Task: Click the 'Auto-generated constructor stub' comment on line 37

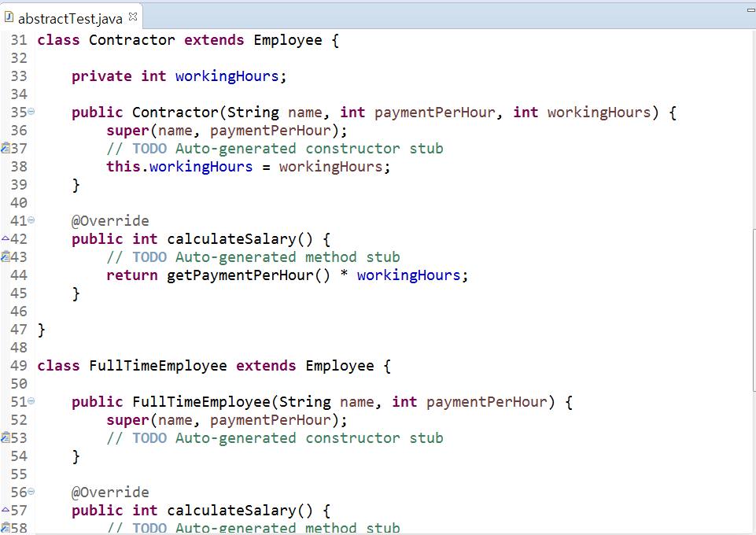Action: [x=309, y=149]
